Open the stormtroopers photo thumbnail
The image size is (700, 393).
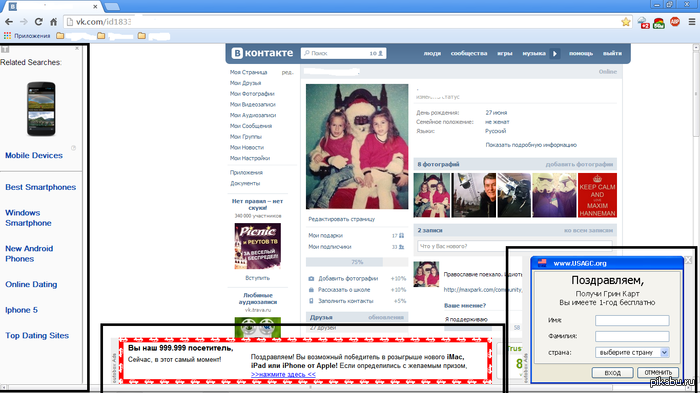[x=554, y=195]
